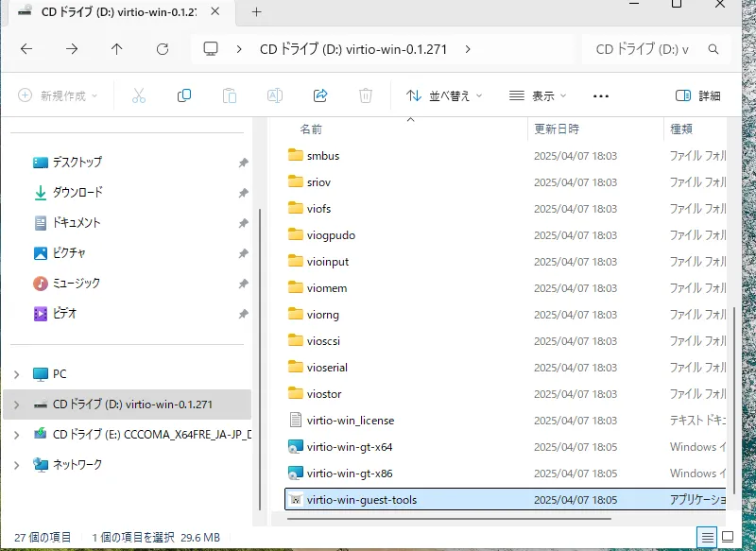Click the Refresh button in navigation bar
Image resolution: width=756 pixels, height=551 pixels.
[x=163, y=49]
